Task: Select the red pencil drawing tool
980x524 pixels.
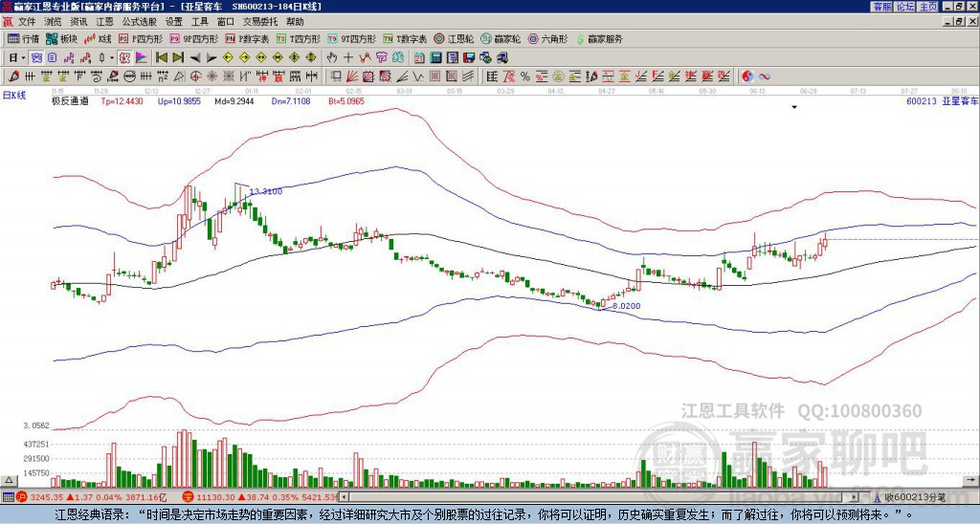Action: tap(12, 76)
